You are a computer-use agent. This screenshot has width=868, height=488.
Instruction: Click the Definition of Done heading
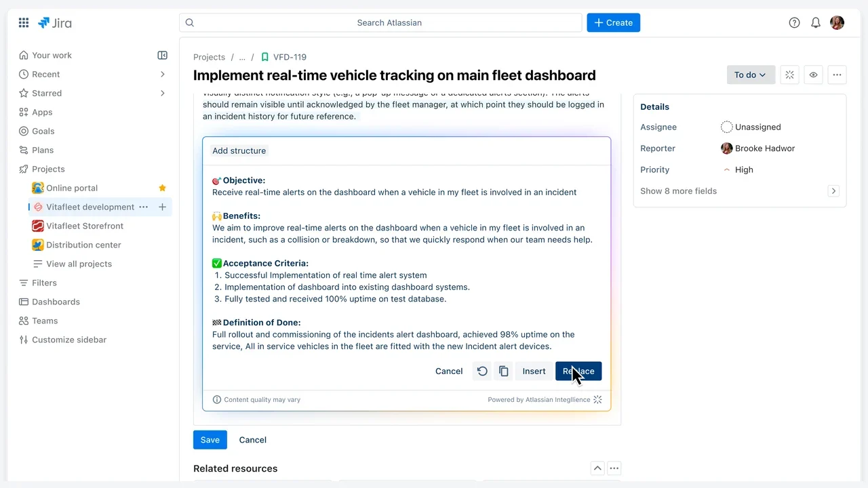[262, 323]
